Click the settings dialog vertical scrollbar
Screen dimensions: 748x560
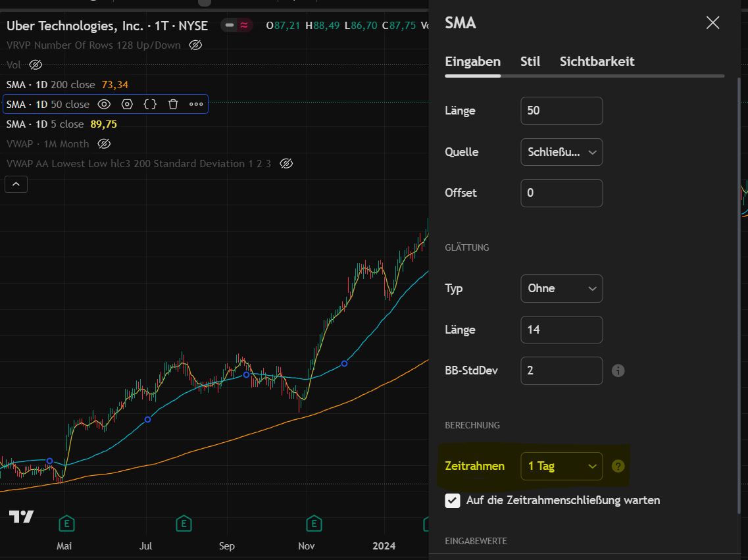739,295
